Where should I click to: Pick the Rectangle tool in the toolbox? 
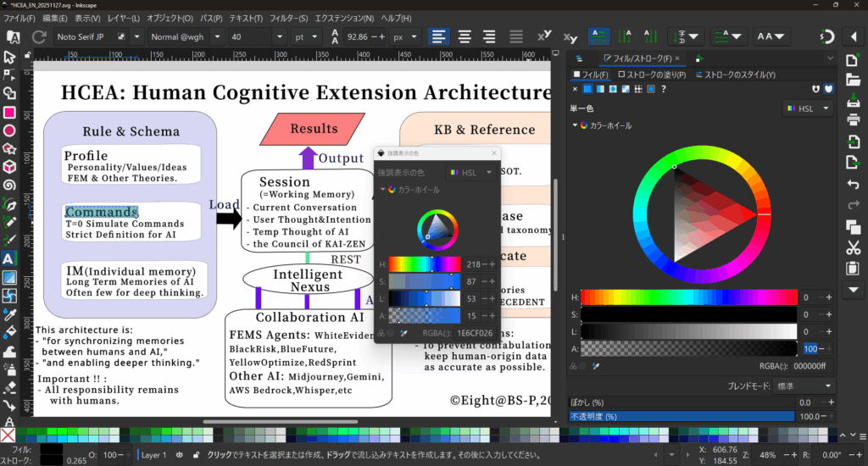point(9,112)
